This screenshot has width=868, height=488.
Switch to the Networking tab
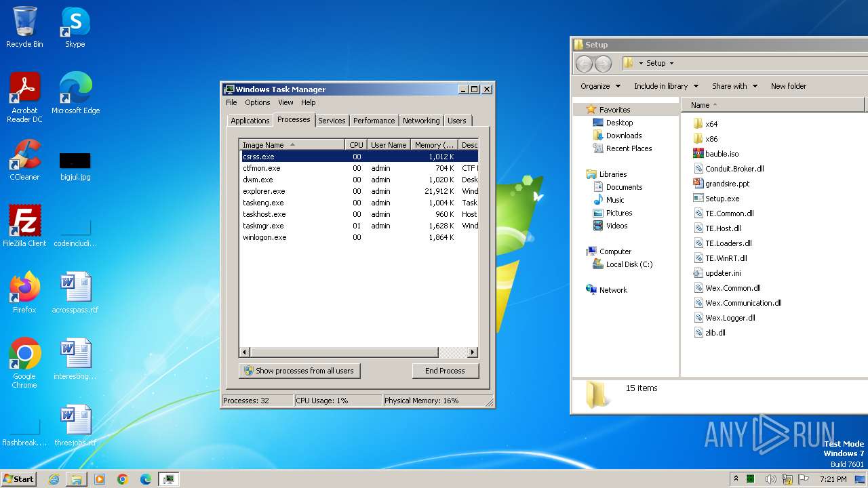coord(421,121)
